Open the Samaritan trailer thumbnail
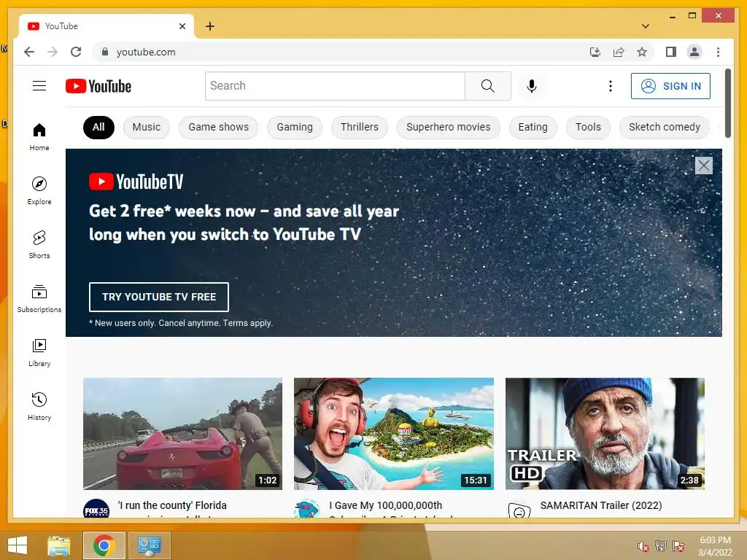The image size is (747, 560). (x=605, y=433)
